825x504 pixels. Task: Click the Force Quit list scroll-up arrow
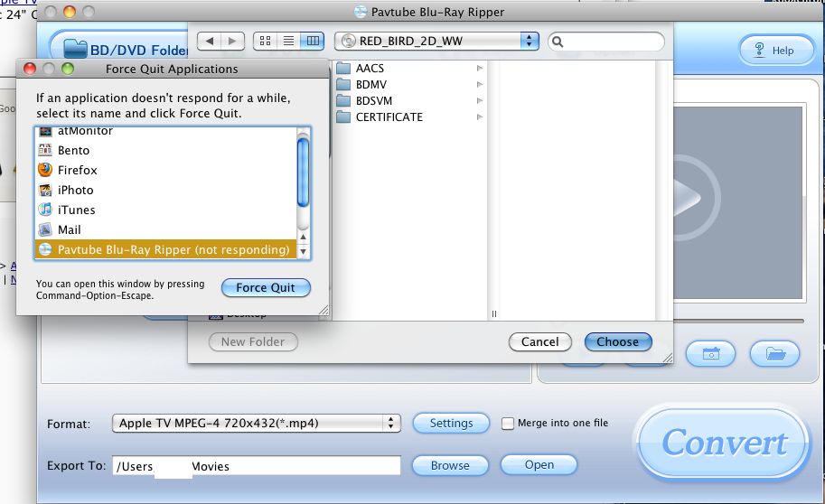coord(303,238)
